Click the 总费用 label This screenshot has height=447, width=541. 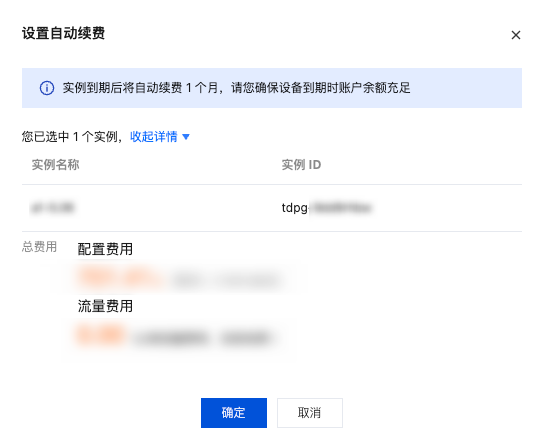(x=39, y=247)
